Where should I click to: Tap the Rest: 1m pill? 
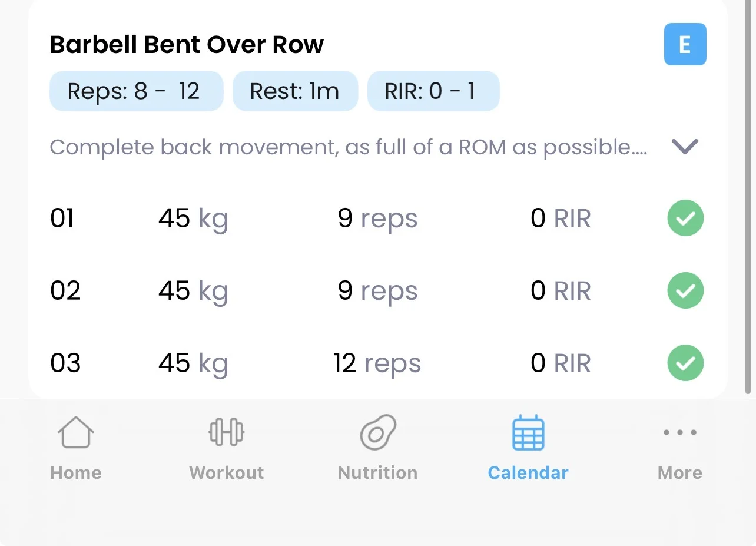click(x=295, y=91)
